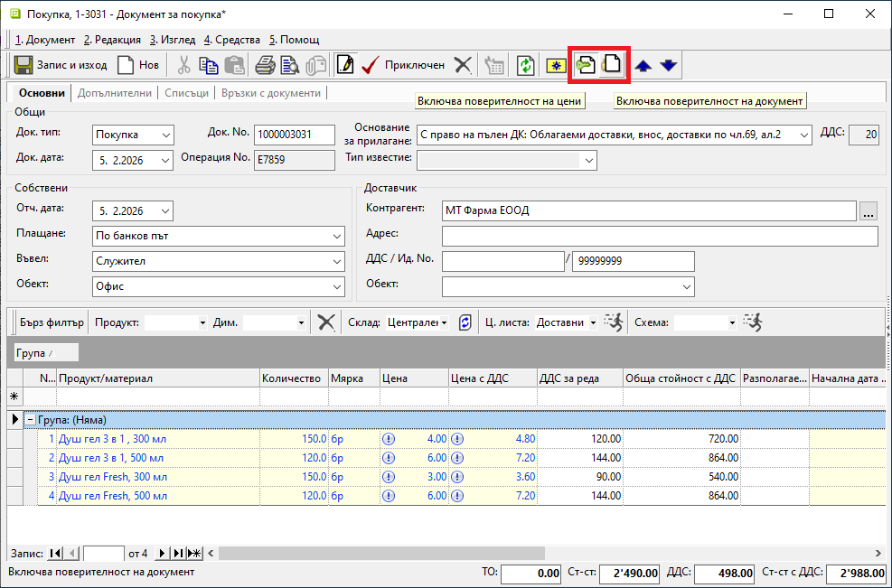Open the Документ menu
Viewport: 892px width, 588px height.
coord(45,40)
